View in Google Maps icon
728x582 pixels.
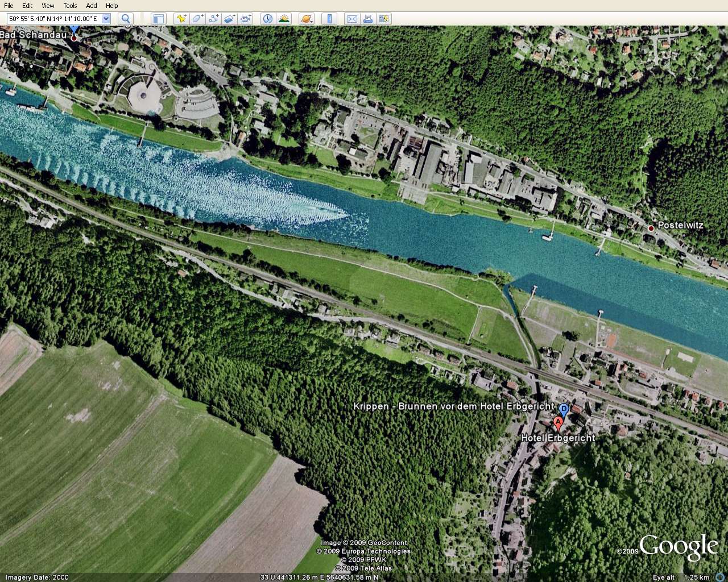point(384,19)
